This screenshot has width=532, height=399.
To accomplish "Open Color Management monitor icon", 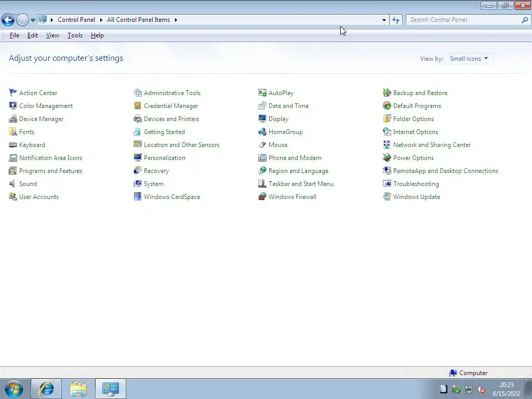I will click(13, 105).
